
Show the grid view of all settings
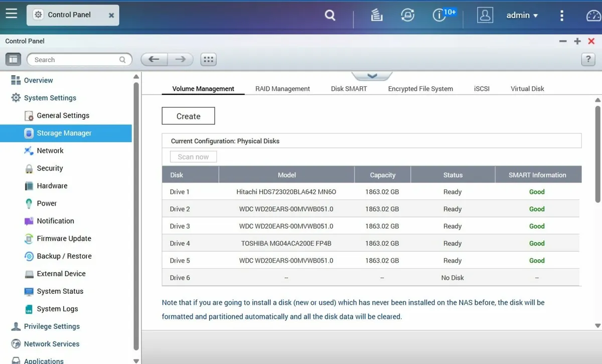coord(209,60)
